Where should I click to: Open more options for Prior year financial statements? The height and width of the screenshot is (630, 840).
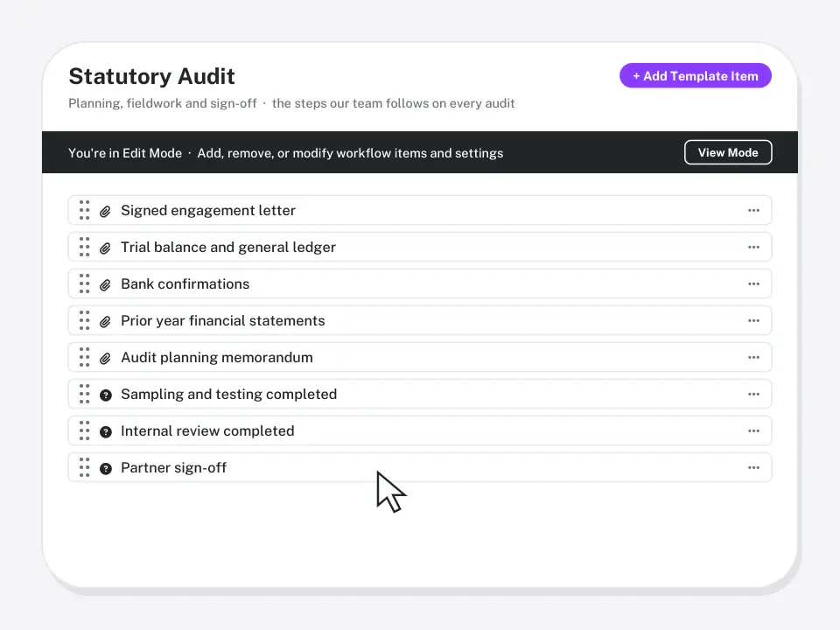(753, 320)
